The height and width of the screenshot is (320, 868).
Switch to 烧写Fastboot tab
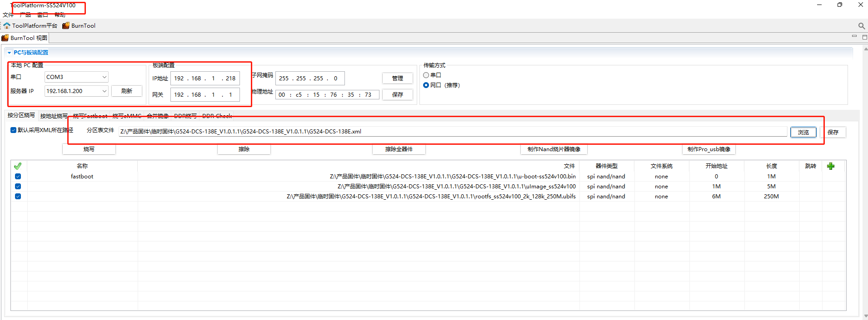pos(90,116)
